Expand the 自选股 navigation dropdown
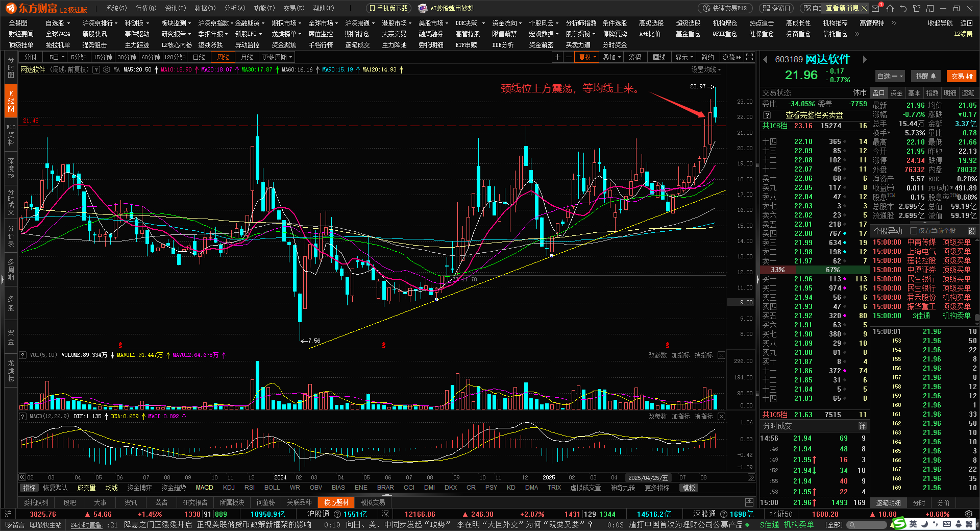980x531 pixels. [x=57, y=23]
